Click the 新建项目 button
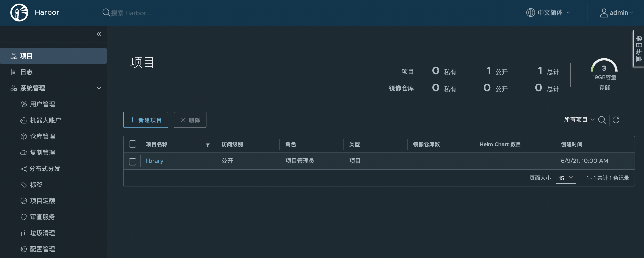The width and height of the screenshot is (644, 258). pos(146,120)
